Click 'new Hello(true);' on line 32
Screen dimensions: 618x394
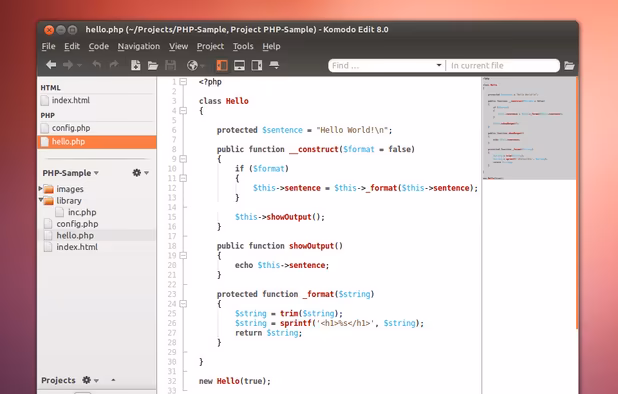tap(235, 381)
